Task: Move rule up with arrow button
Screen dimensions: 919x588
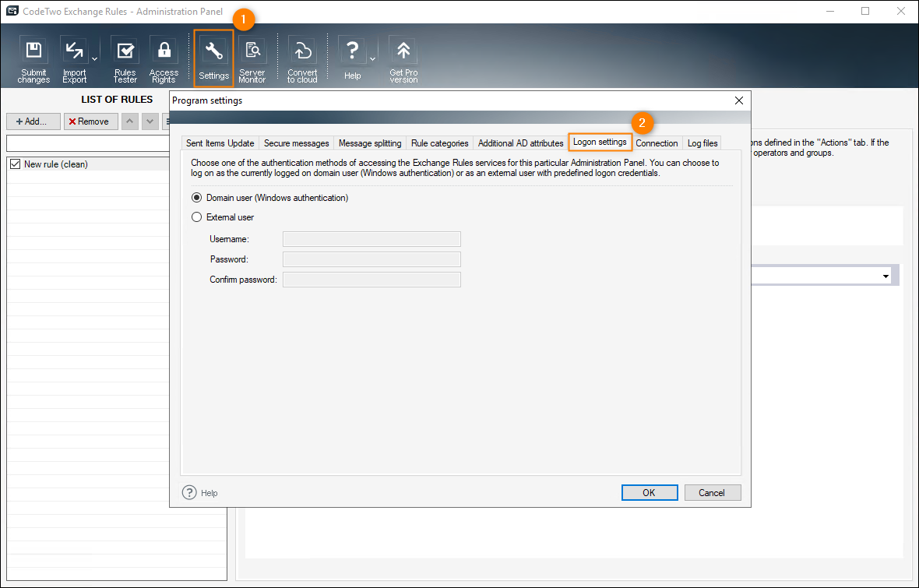Action: click(x=129, y=121)
